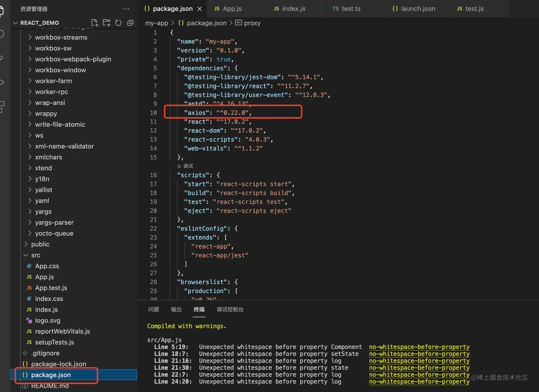Open logo.svg in the file tree

pos(47,320)
